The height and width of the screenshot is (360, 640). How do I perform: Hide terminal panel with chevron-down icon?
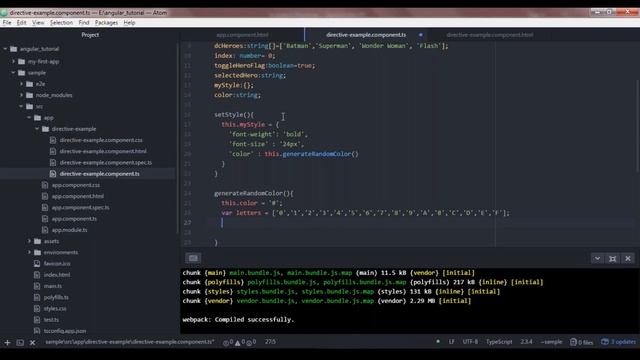click(x=598, y=258)
